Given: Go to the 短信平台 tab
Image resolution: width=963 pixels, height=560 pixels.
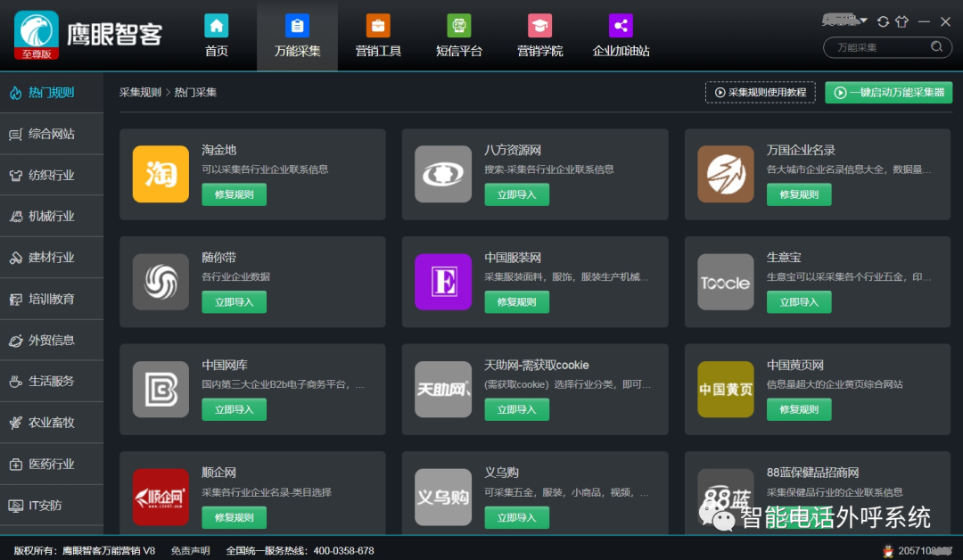Looking at the screenshot, I should 459,36.
